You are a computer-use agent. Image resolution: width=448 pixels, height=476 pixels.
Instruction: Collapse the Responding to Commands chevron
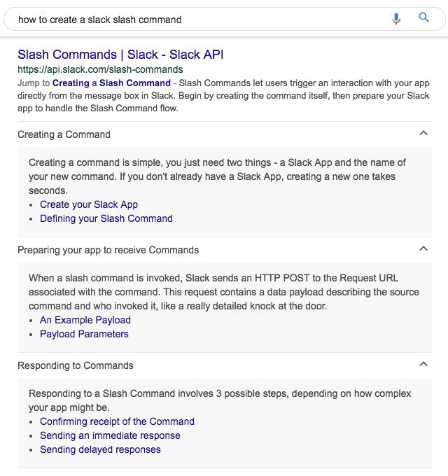pos(422,365)
